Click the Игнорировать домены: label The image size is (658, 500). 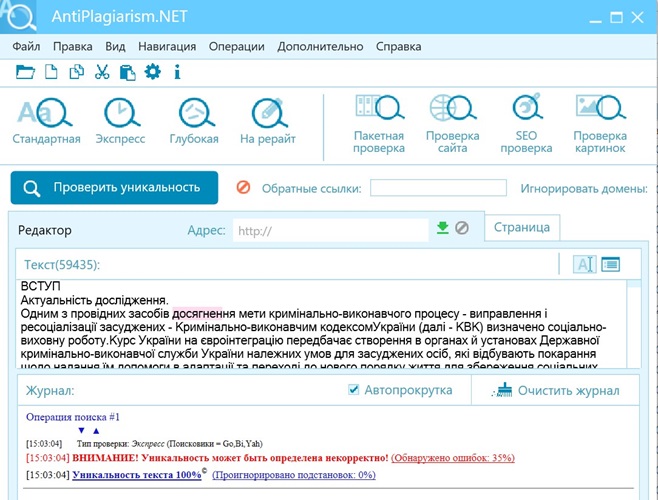point(584,188)
